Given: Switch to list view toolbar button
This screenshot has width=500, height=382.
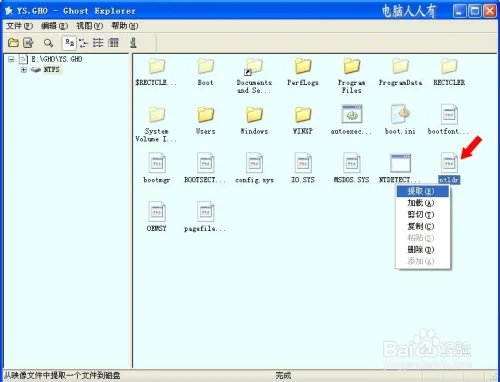Looking at the screenshot, I should [x=98, y=43].
